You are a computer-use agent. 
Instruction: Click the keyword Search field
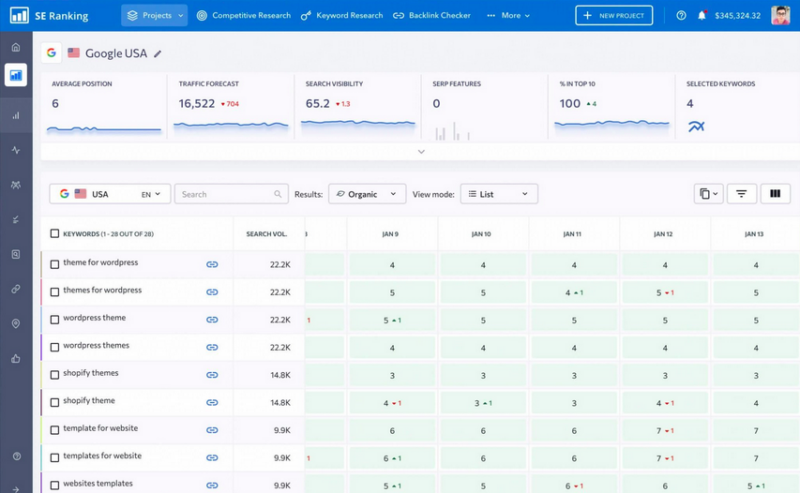[231, 194]
